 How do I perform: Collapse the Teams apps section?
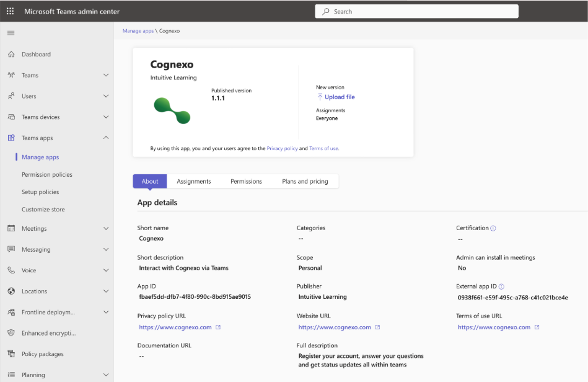click(x=106, y=138)
